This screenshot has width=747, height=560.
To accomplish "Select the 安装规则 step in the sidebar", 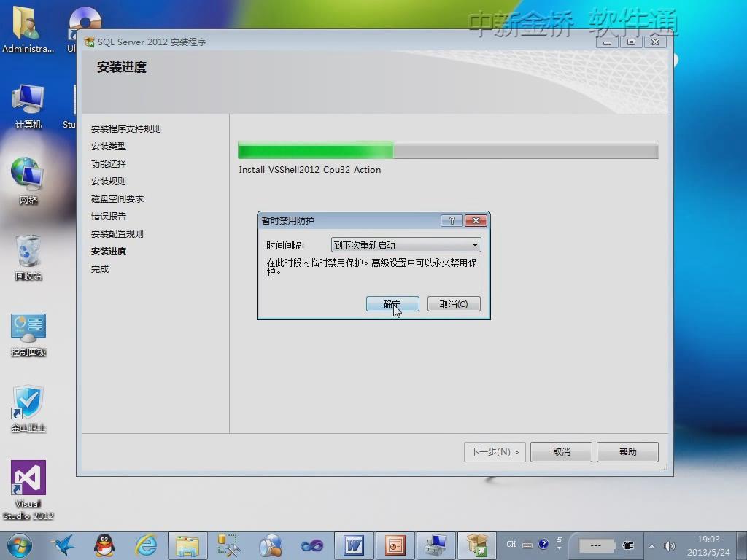I will (x=108, y=182).
